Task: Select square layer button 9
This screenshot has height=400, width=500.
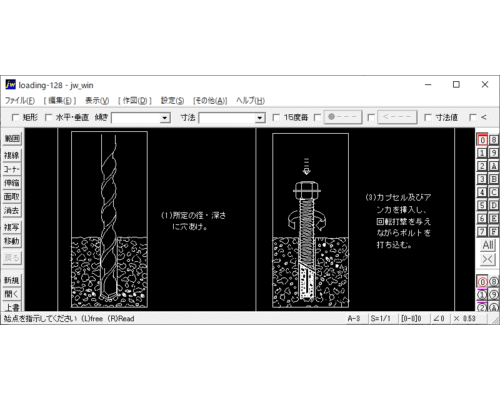Action: 494,153
